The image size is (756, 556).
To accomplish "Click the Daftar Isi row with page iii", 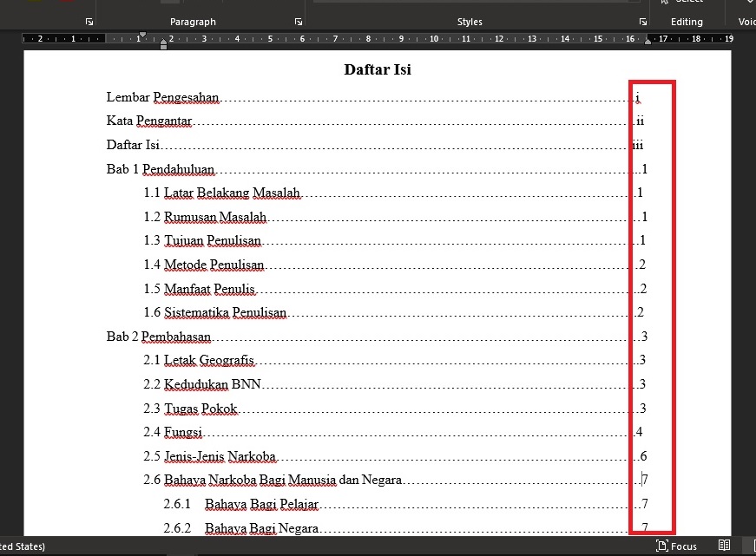I will pos(375,145).
